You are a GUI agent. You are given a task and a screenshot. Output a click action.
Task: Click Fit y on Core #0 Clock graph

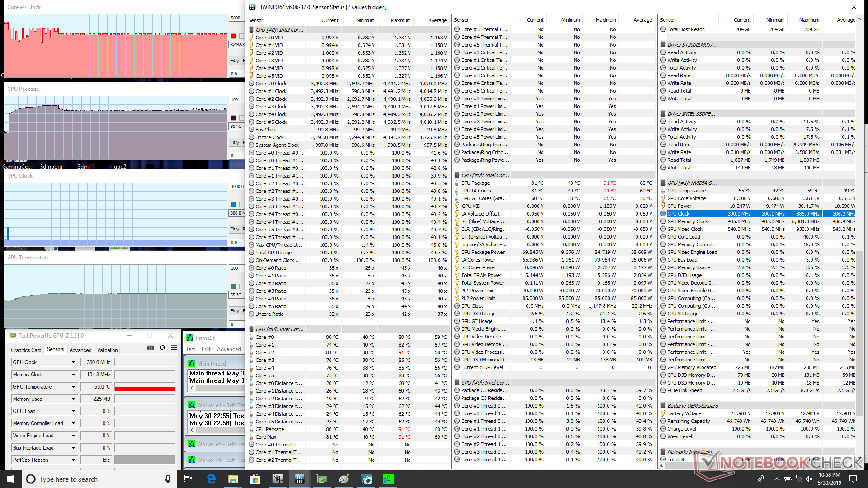click(234, 61)
